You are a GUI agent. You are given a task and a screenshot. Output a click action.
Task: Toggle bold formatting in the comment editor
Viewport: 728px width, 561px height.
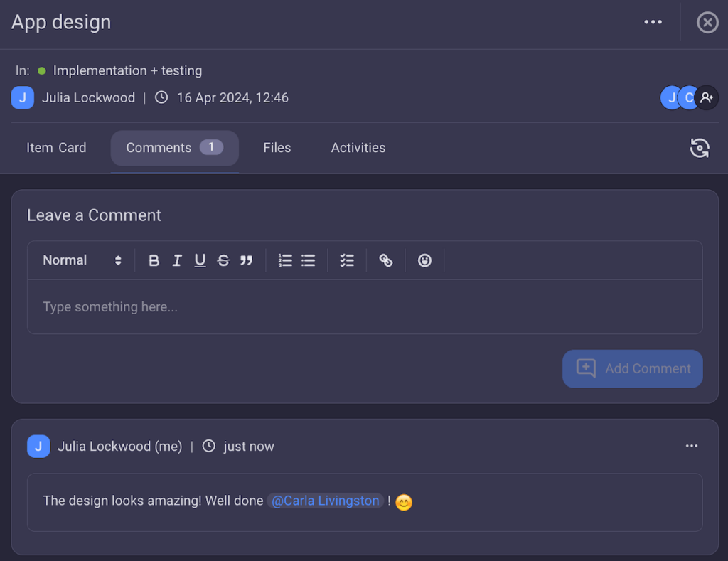(154, 260)
